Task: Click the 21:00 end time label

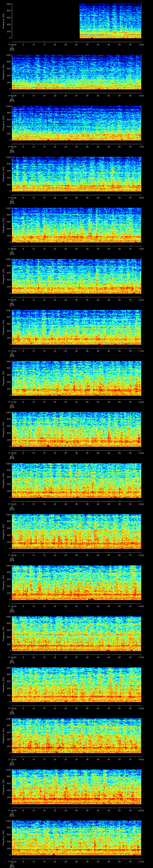Action: pos(141,861)
